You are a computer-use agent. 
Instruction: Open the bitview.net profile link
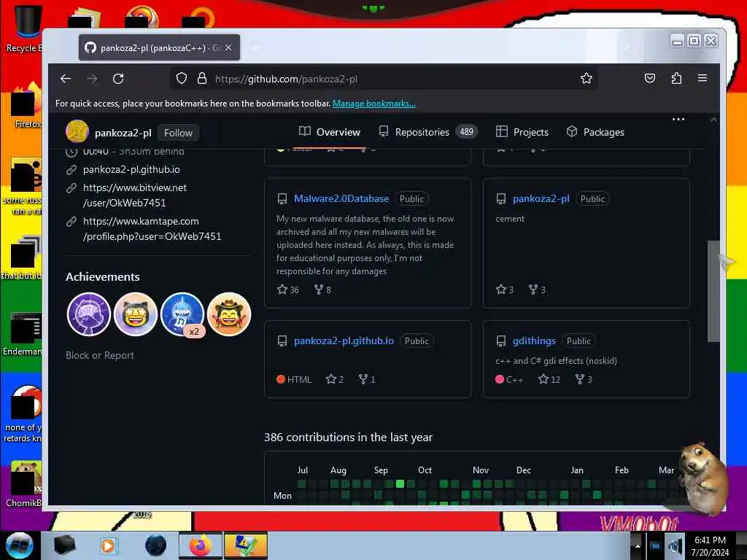coord(135,195)
